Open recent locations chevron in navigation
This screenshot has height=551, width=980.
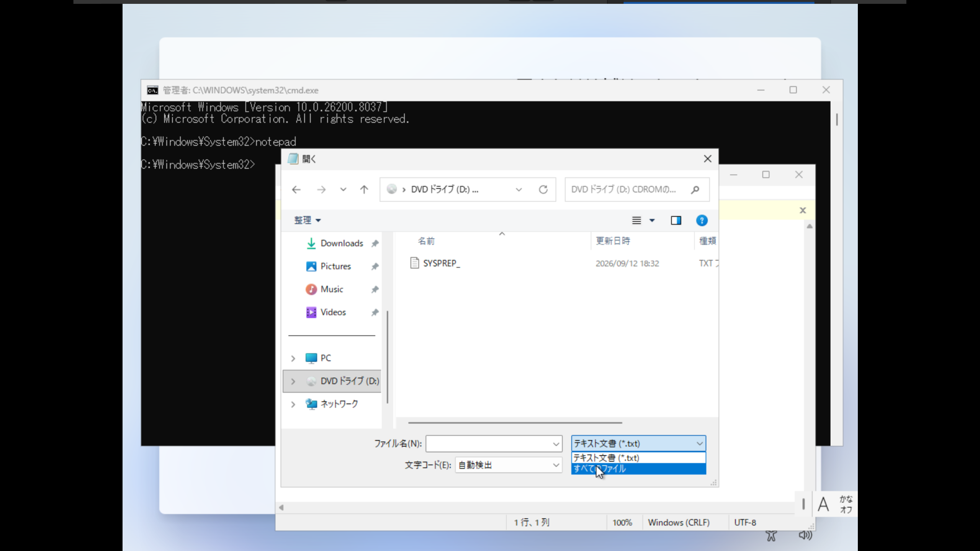click(343, 190)
